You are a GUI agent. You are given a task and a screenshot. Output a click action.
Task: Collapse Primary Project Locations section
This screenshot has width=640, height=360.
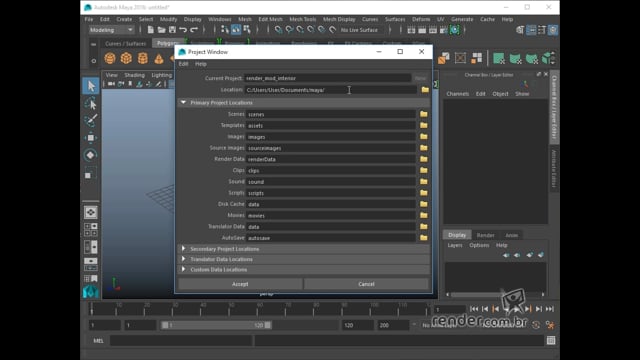[x=183, y=102]
